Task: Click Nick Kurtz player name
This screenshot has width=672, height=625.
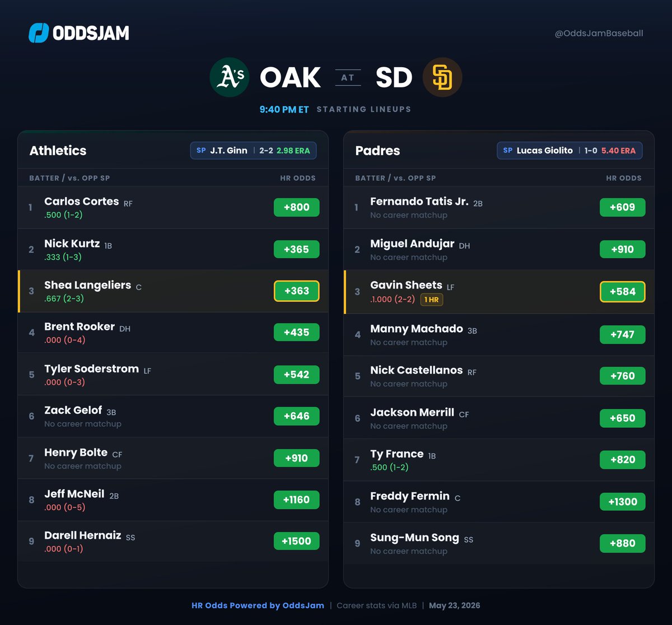Action: point(72,244)
